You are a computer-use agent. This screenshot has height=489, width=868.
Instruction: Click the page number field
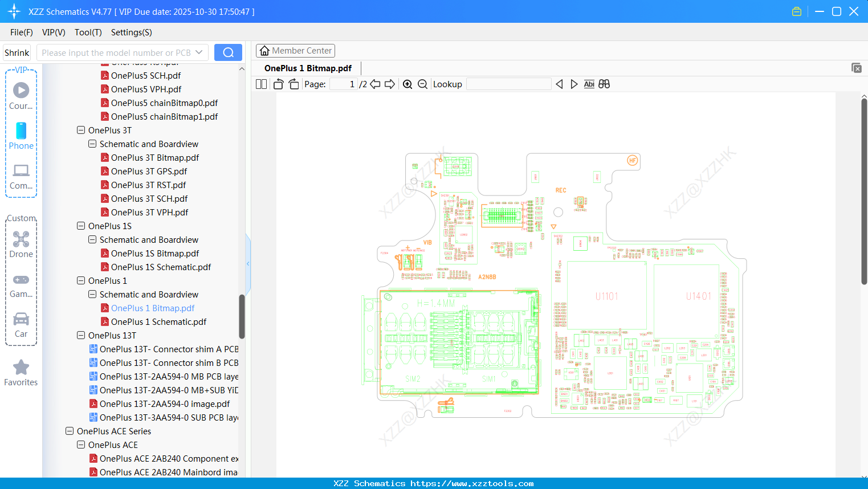tap(343, 84)
